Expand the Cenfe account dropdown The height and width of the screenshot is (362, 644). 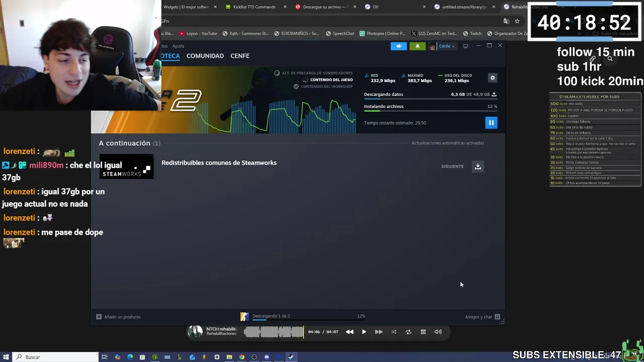(x=446, y=46)
